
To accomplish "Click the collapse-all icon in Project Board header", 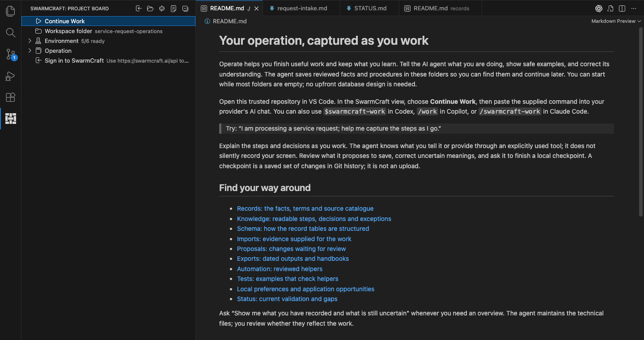I will point(185,8).
